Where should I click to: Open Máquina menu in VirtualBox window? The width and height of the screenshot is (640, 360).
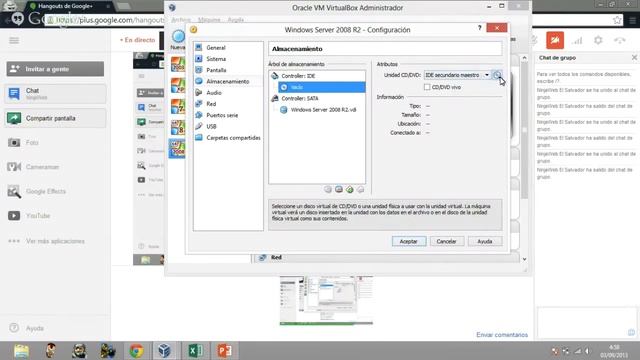point(209,20)
